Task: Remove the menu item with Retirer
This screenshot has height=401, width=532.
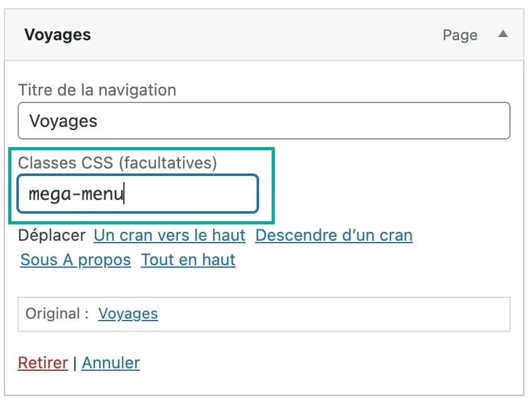Action: 43,363
